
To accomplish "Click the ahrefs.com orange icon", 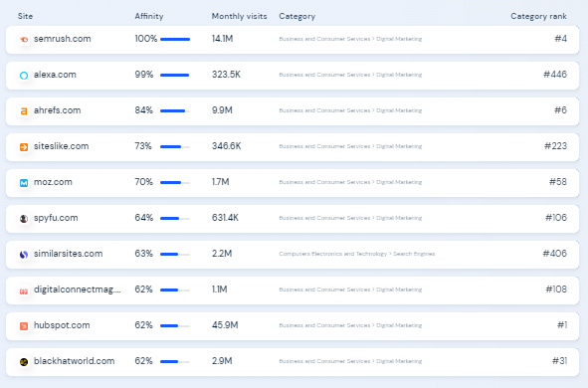I will click(x=24, y=111).
